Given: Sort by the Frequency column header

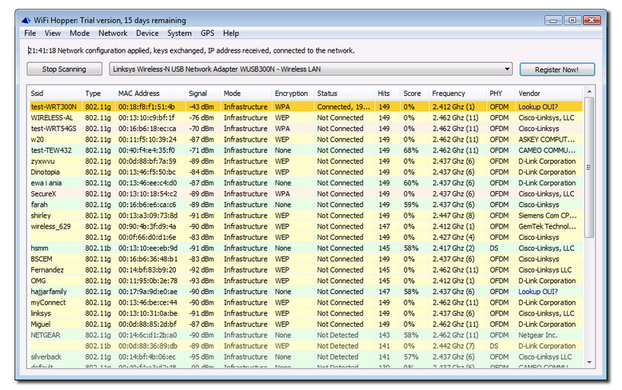Looking at the screenshot, I should [448, 93].
